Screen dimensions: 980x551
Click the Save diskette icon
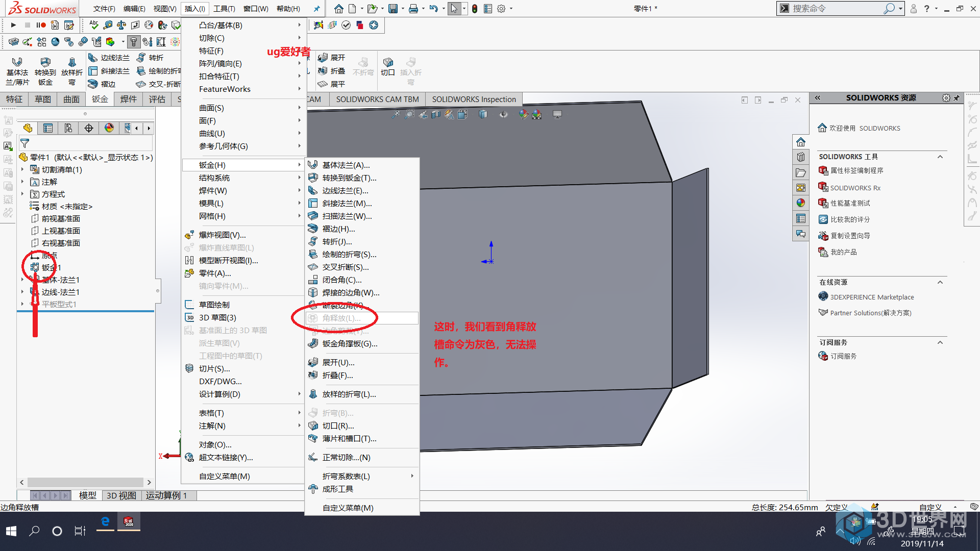pyautogui.click(x=393, y=9)
